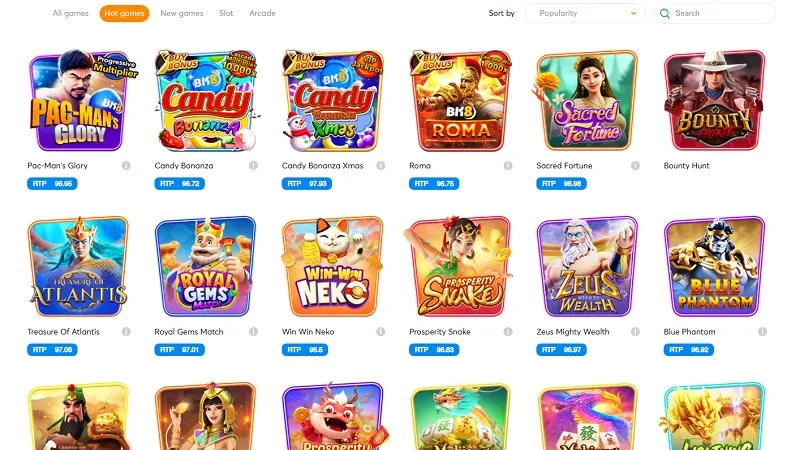Image resolution: width=800 pixels, height=450 pixels.
Task: Switch to the All games tab
Action: (70, 13)
